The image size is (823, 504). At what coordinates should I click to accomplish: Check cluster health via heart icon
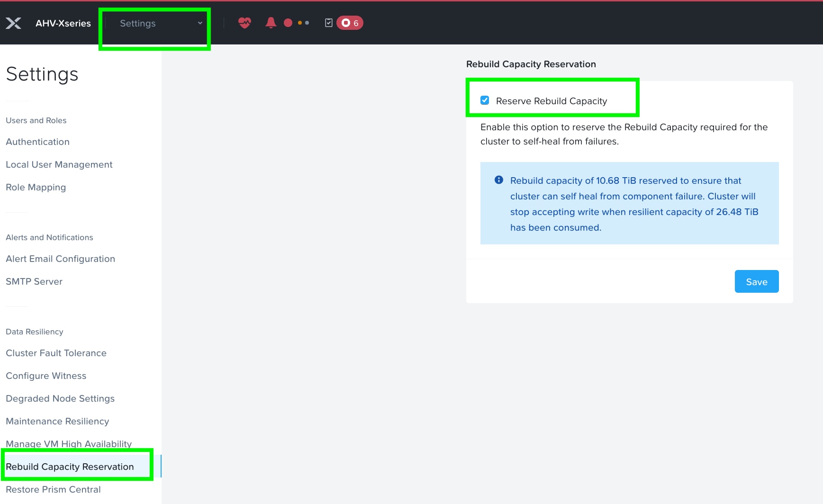pos(244,22)
